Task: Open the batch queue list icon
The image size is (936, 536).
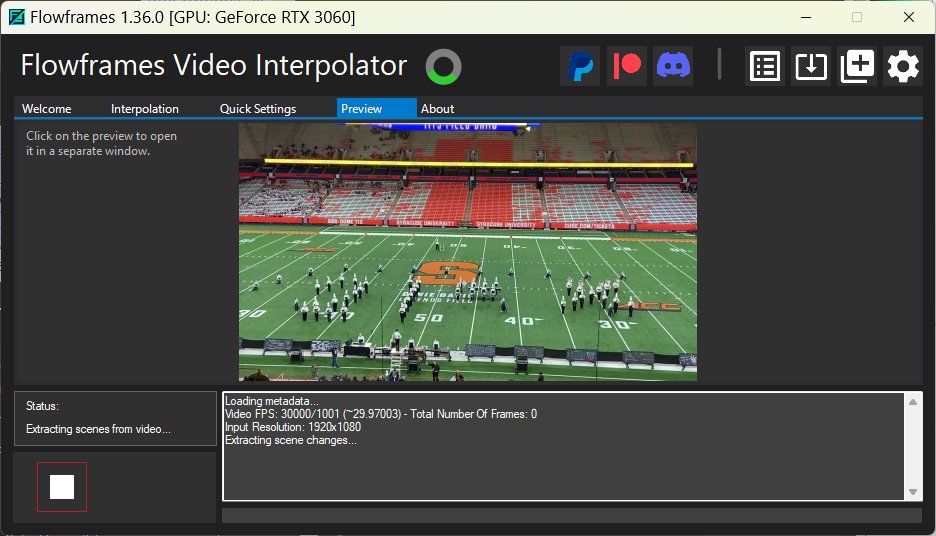Action: [x=765, y=66]
